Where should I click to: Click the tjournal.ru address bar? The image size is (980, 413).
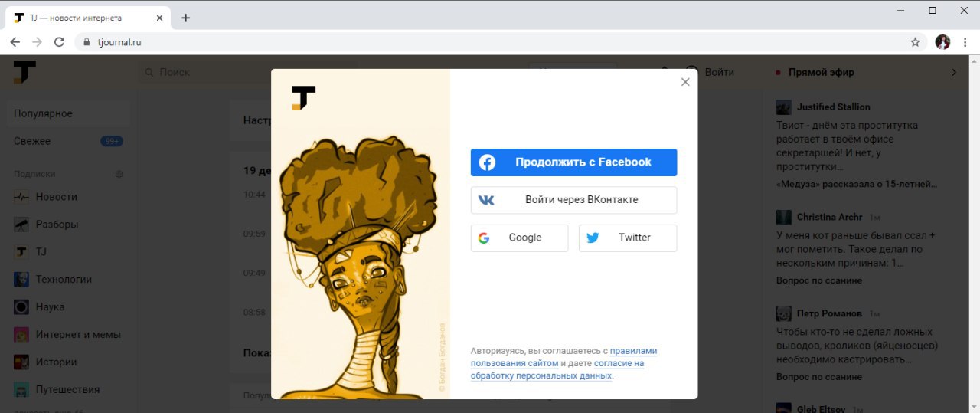490,42
